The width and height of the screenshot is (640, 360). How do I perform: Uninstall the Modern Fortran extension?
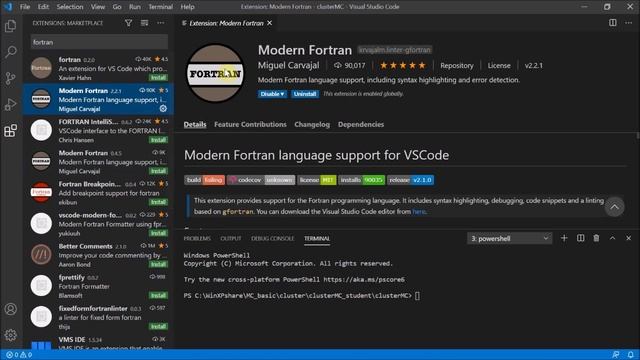click(305, 94)
